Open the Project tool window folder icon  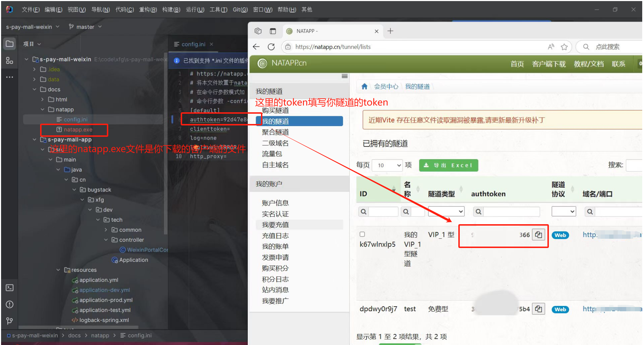tap(10, 44)
